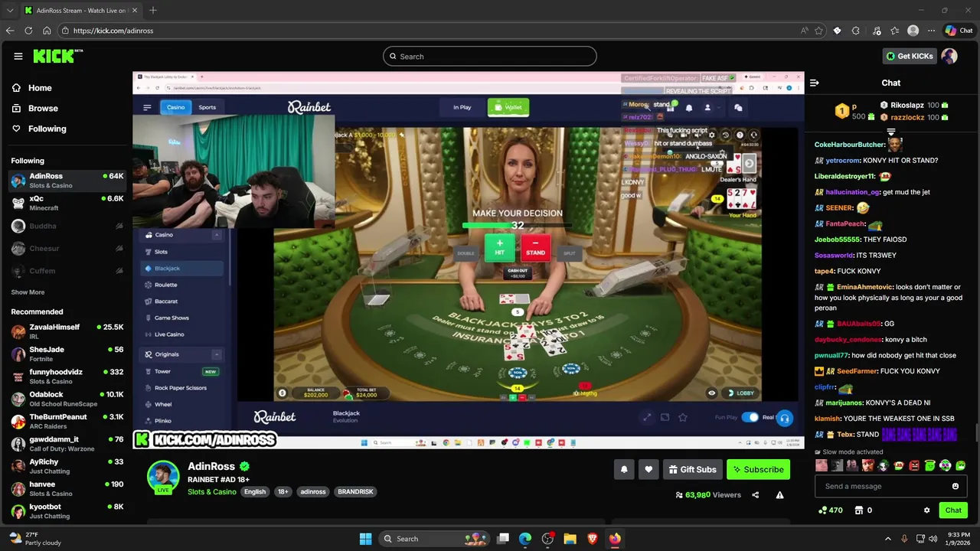Click in the Kick search field
The width and height of the screenshot is (980, 551).
490,56
